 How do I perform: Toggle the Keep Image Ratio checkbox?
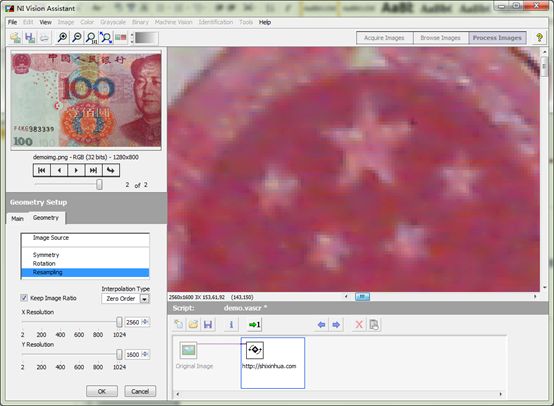pyautogui.click(x=24, y=298)
